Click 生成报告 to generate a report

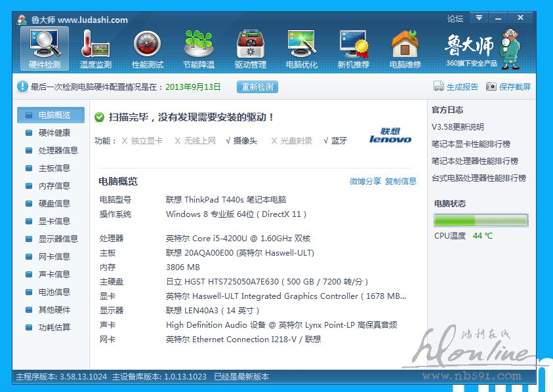[x=457, y=87]
